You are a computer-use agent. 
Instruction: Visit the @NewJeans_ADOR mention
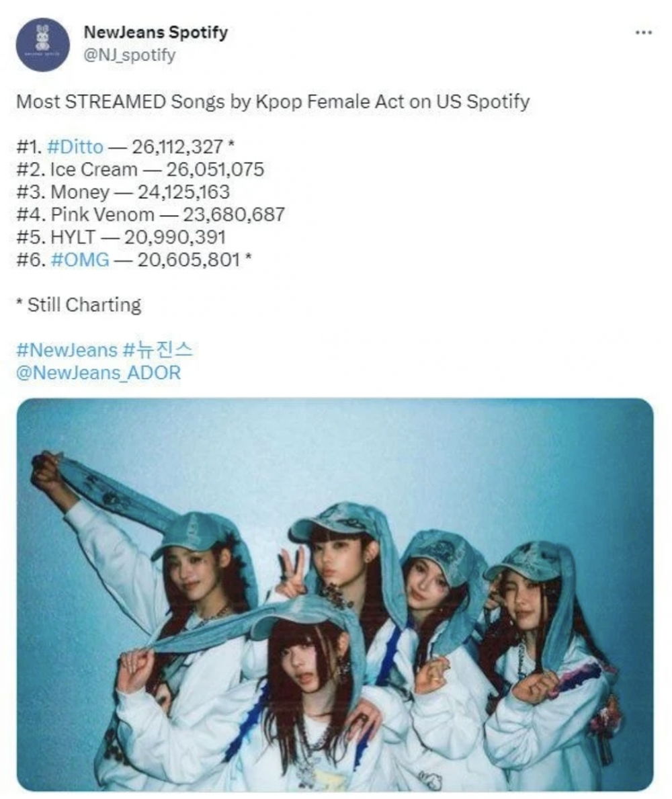click(98, 372)
